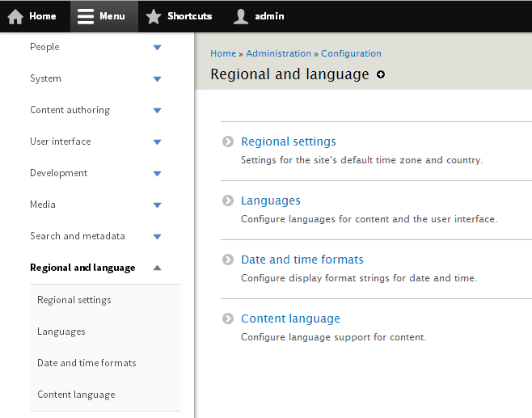Open User interface in sidebar

61,141
